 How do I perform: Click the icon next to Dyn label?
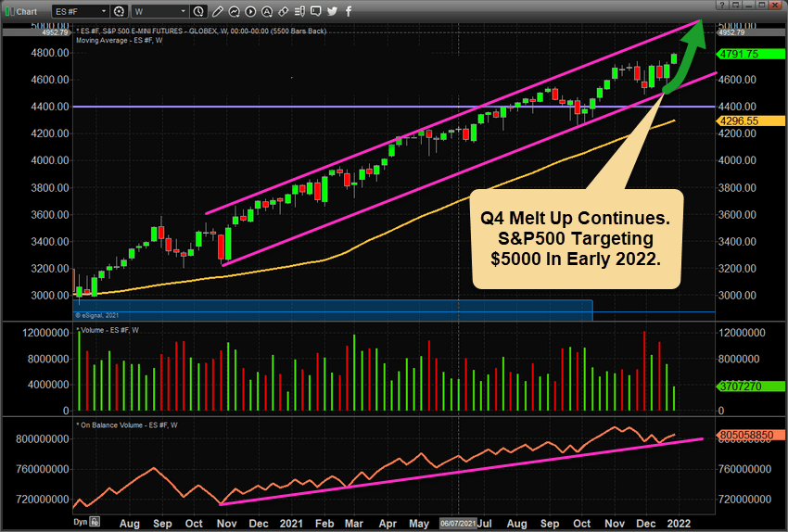pos(95,522)
